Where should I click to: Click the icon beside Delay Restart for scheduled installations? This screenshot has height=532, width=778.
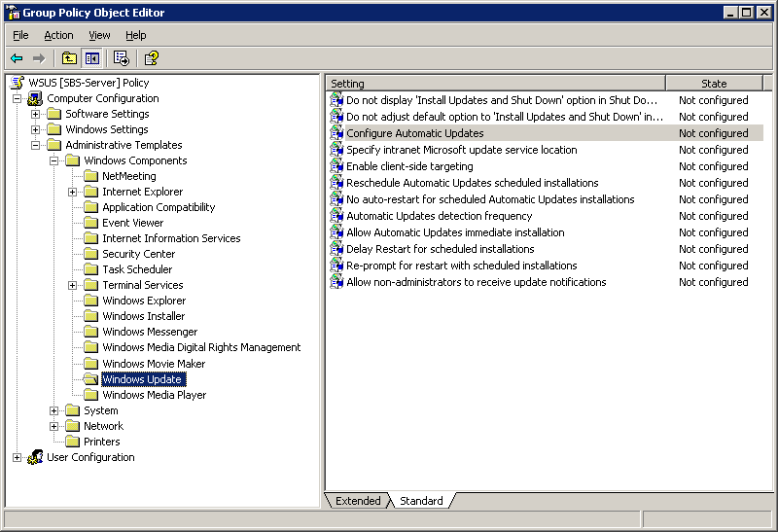pyautogui.click(x=336, y=249)
